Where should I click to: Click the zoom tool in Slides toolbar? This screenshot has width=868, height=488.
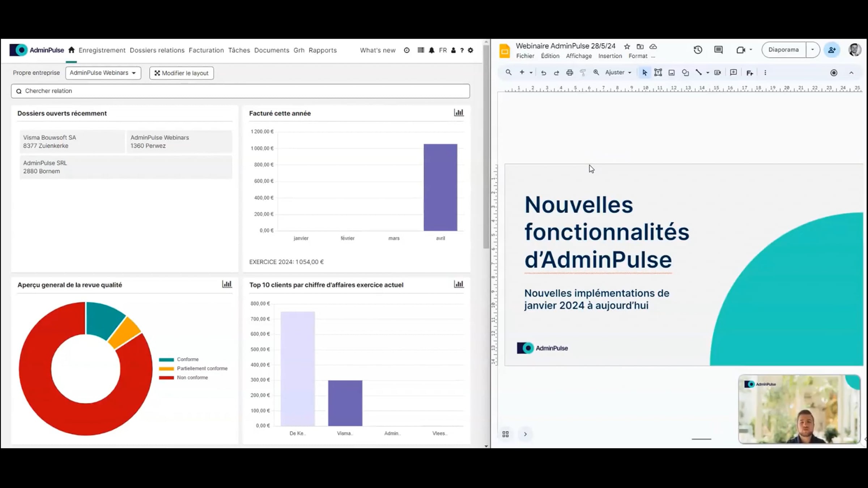pyautogui.click(x=596, y=73)
